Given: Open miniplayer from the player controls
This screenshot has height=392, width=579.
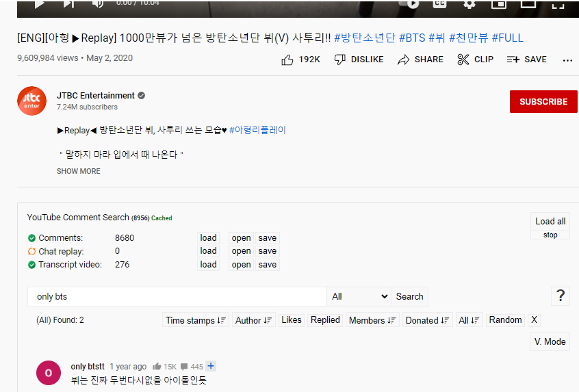Looking at the screenshot, I should [x=498, y=3].
